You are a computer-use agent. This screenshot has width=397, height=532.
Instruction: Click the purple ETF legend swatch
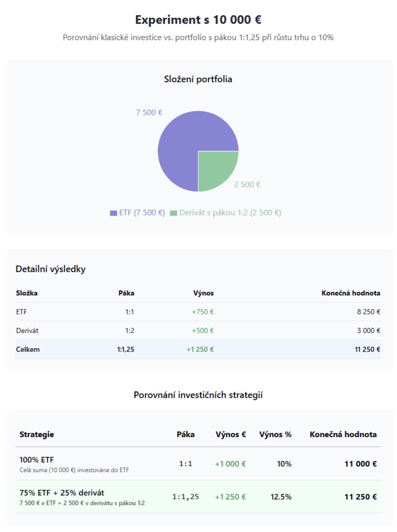pos(113,213)
